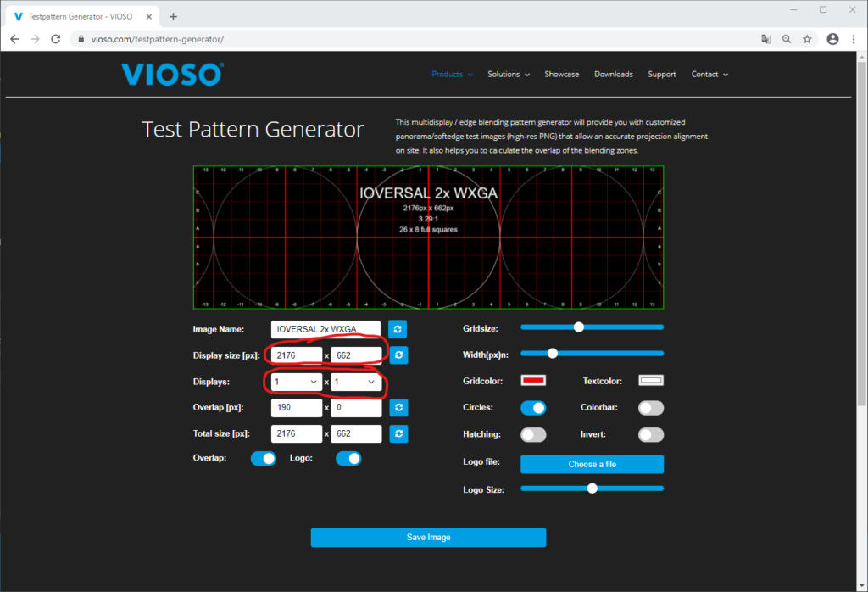The width and height of the screenshot is (868, 592).
Task: Expand the Products menu
Action: point(452,75)
